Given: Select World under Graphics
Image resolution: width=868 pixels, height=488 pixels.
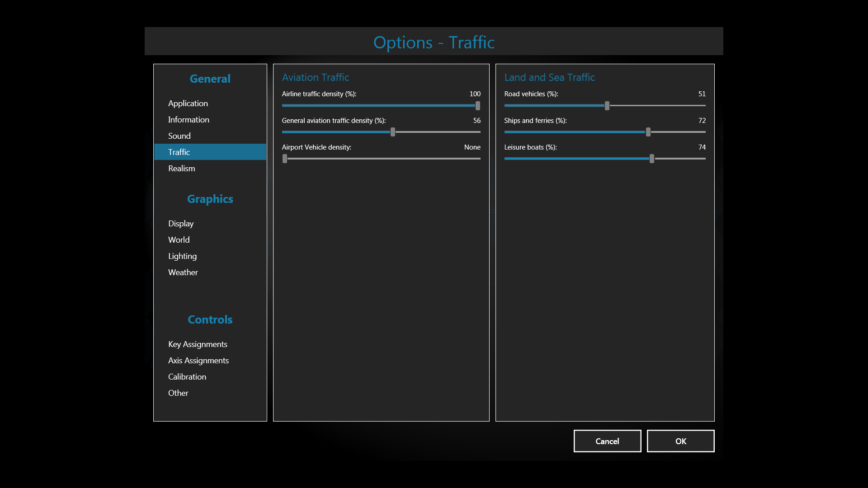Looking at the screenshot, I should point(179,240).
